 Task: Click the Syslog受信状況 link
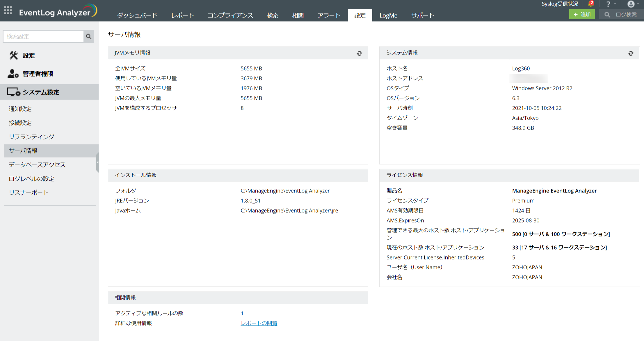coord(560,4)
